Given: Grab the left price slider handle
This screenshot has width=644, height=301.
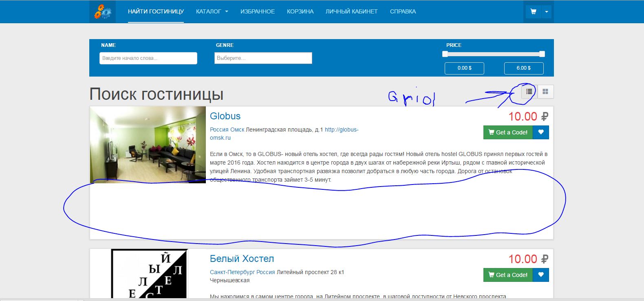Looking at the screenshot, I should 445,54.
